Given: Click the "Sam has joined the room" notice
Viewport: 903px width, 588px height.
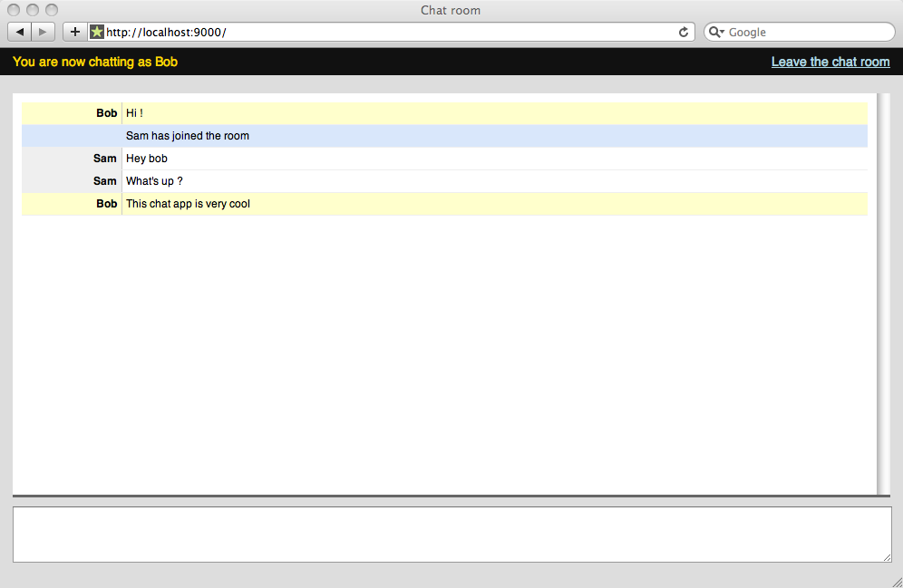Looking at the screenshot, I should pyautogui.click(x=187, y=136).
